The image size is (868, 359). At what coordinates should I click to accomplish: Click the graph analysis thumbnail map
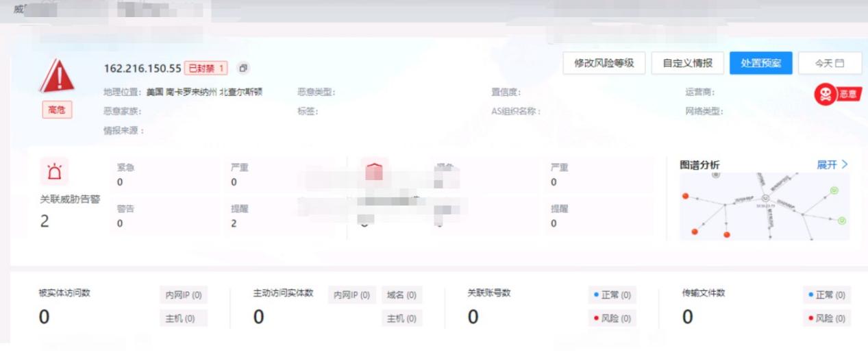(765, 206)
